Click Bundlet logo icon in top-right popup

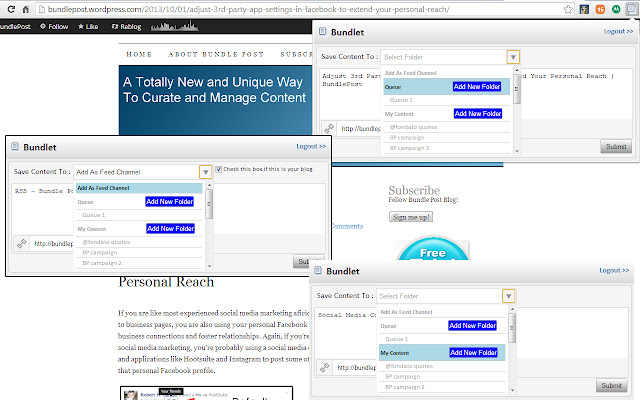coord(322,31)
